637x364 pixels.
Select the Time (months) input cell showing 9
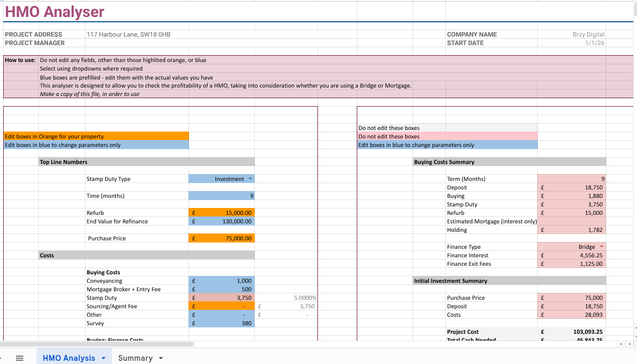(x=221, y=196)
